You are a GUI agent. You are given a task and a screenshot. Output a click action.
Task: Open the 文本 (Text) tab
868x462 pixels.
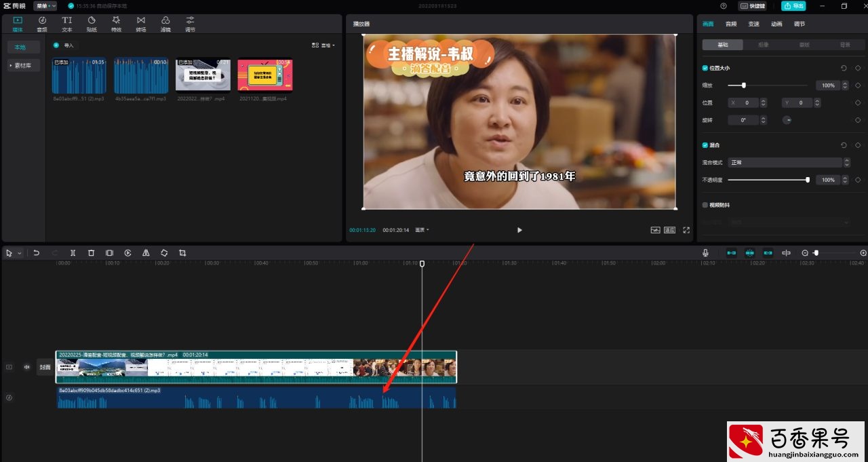67,24
